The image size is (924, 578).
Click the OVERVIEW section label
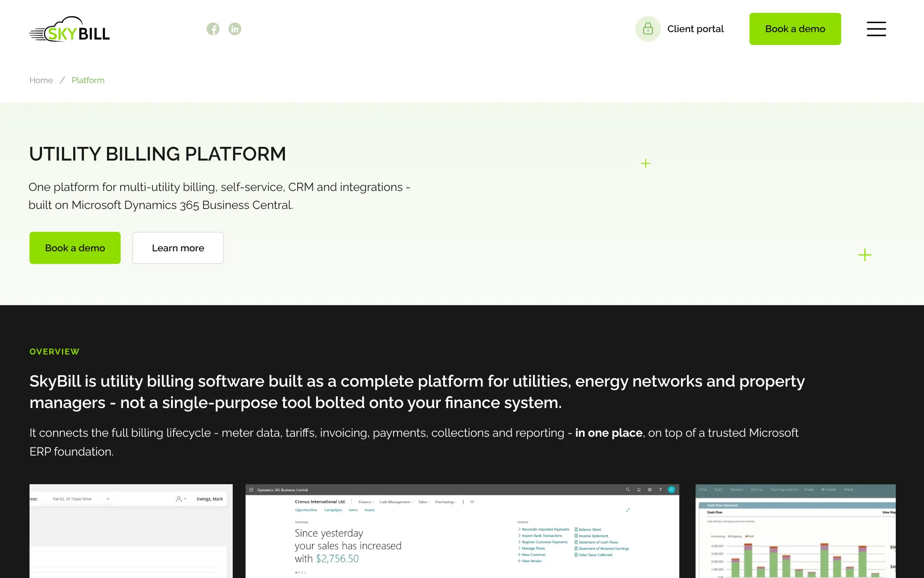pos(54,352)
